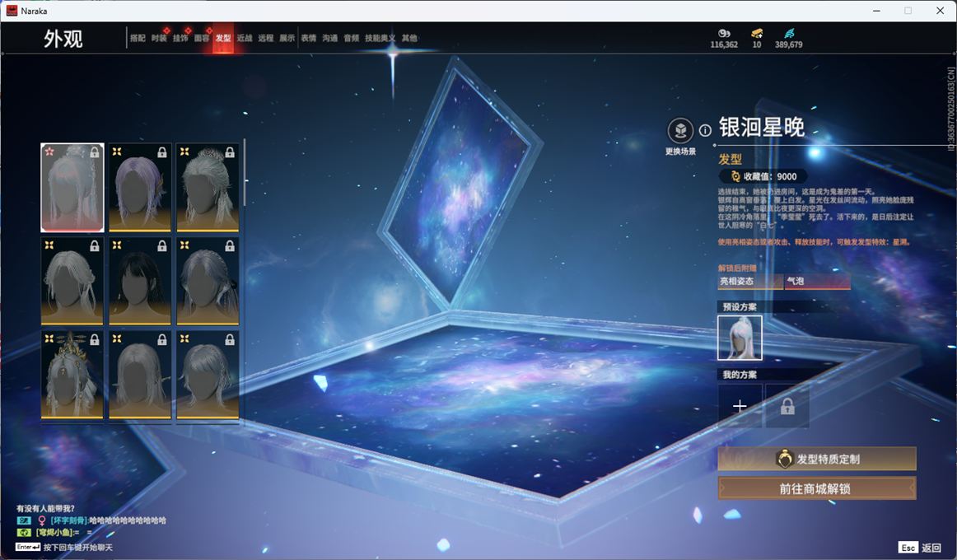Click the 收藏值 collection value icon
Viewport: 957px width, 560px height.
[735, 176]
